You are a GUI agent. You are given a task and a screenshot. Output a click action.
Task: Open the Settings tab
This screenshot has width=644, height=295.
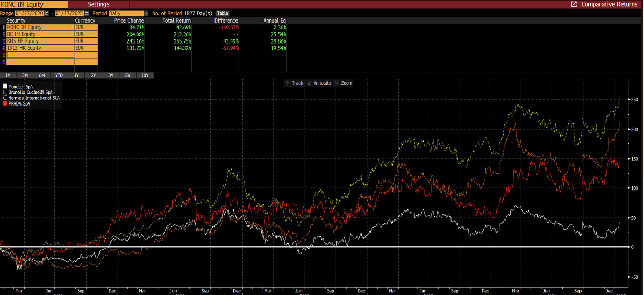[x=98, y=4]
